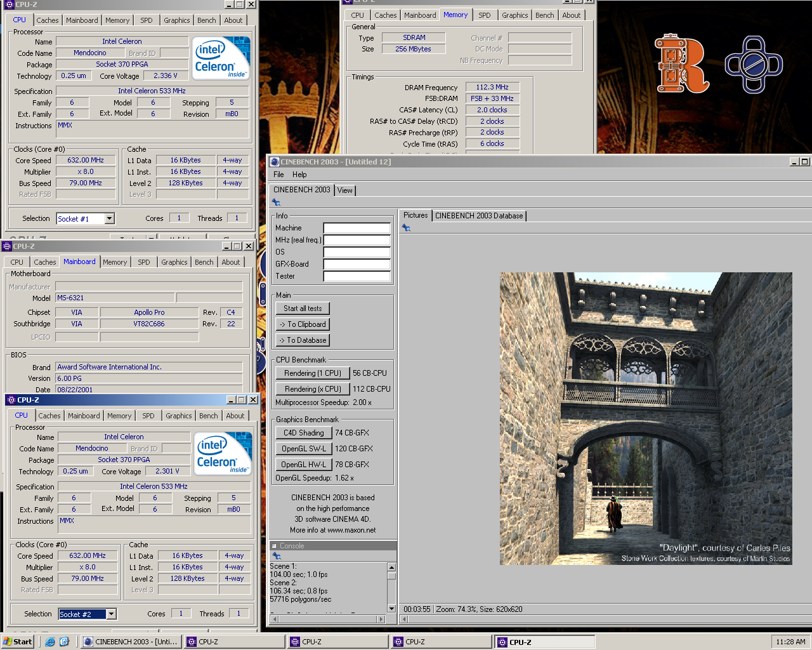Click the pin icon below the CINEBENCH 2003 tab

(276, 202)
